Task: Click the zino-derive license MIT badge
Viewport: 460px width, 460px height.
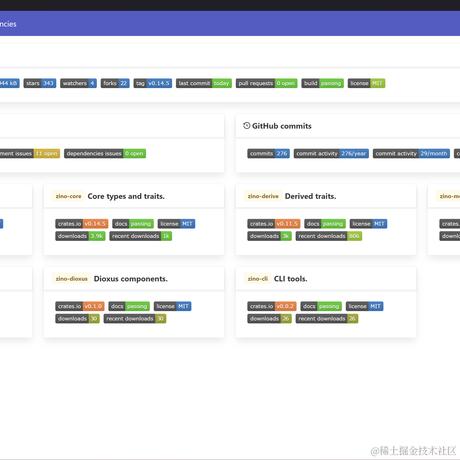Action: coord(368,224)
